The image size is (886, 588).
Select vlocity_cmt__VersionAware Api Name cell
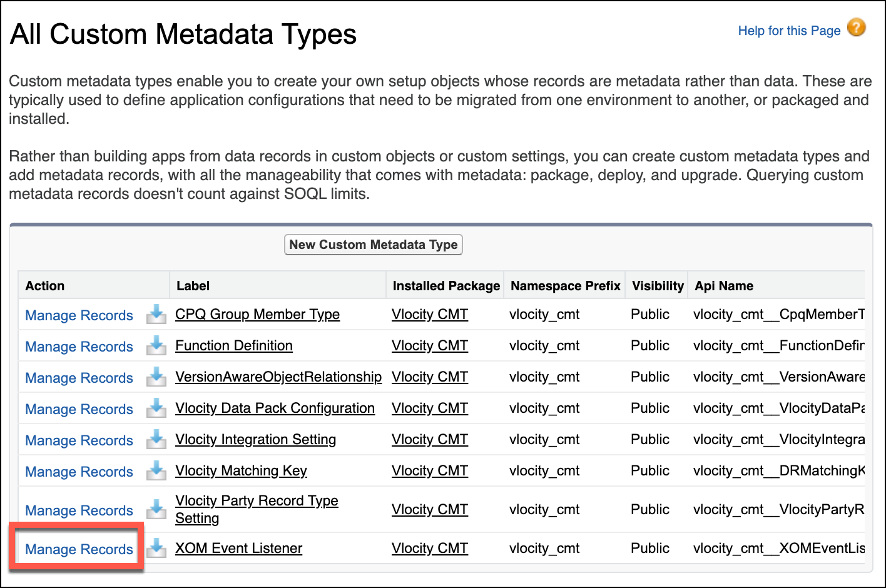coord(779,377)
